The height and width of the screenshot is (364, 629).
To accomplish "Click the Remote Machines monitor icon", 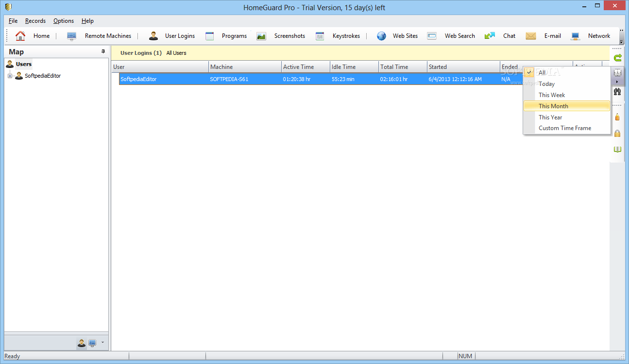I will click(72, 36).
